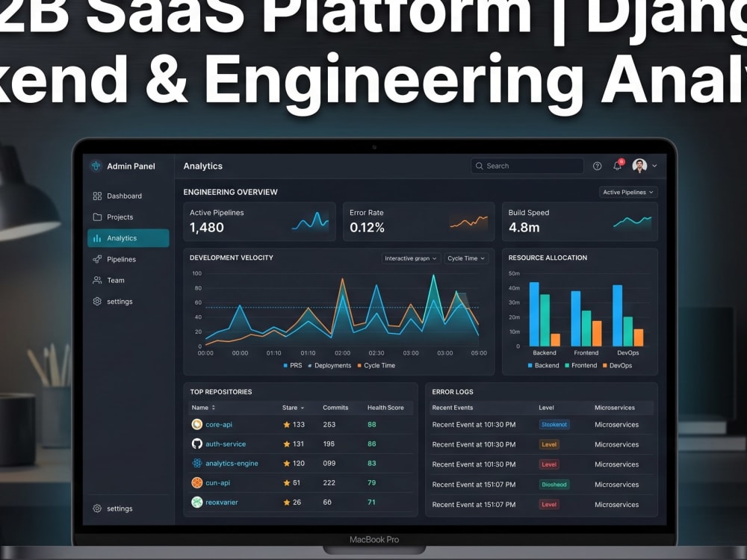Click the Health Score column header

coord(385,408)
